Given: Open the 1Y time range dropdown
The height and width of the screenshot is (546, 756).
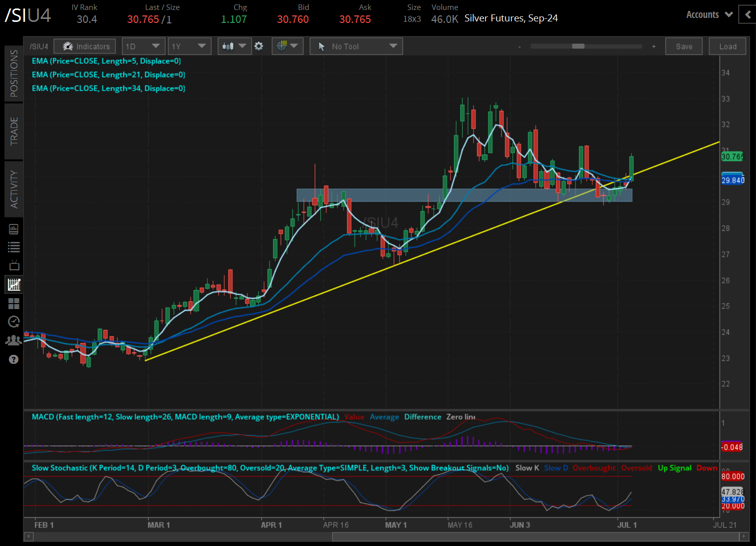Looking at the screenshot, I should coord(189,46).
